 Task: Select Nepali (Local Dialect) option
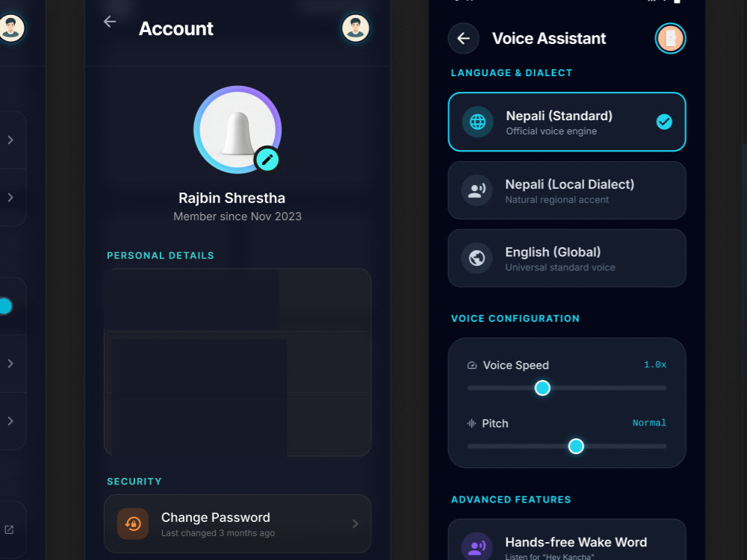[x=567, y=190]
